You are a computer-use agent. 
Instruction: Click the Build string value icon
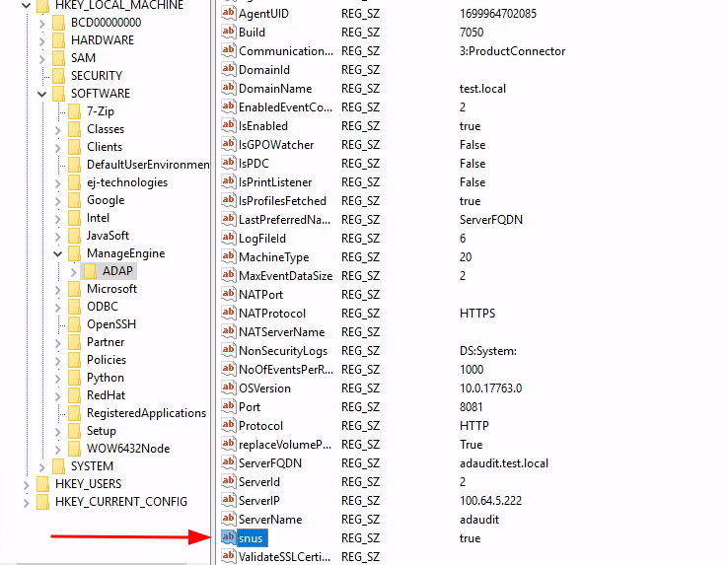click(228, 32)
